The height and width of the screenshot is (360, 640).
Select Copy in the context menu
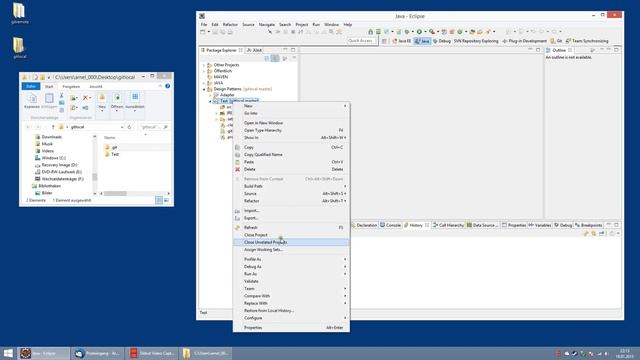click(x=291, y=147)
